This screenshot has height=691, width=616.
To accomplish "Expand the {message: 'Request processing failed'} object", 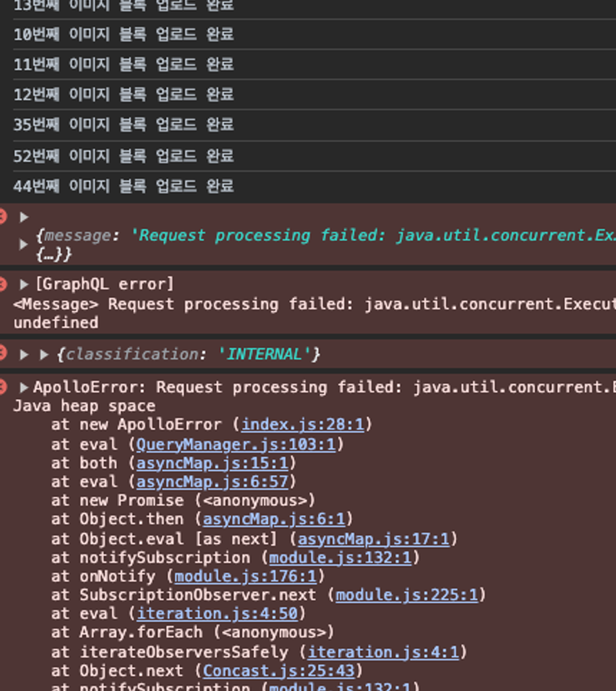I will [24, 244].
